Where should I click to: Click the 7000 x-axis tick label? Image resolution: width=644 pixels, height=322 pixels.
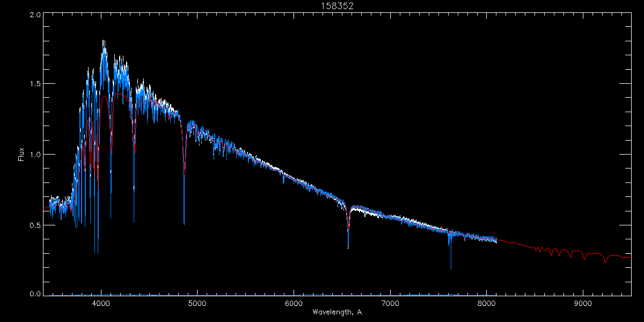click(x=390, y=303)
